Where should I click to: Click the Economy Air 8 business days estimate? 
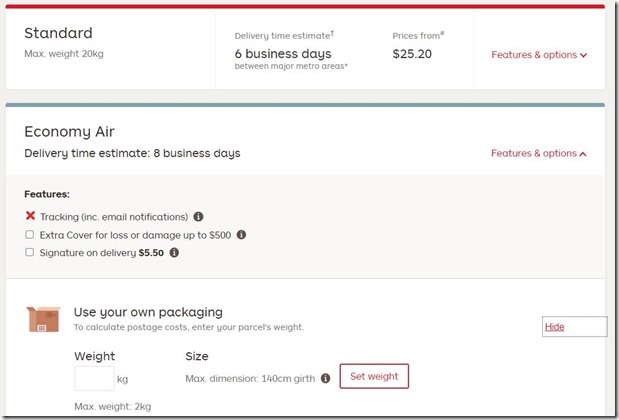tap(132, 153)
